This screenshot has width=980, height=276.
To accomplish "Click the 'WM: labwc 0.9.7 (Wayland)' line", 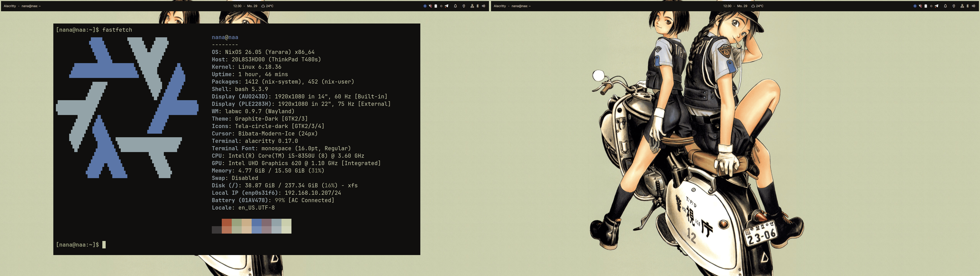I will 253,111.
